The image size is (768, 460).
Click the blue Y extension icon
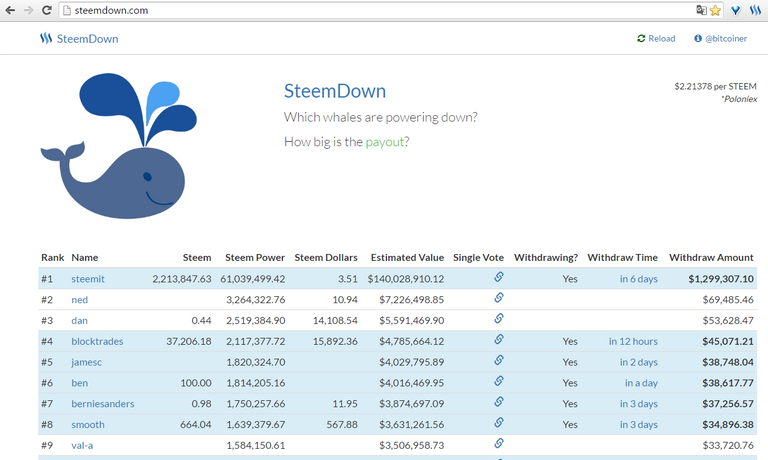point(735,10)
